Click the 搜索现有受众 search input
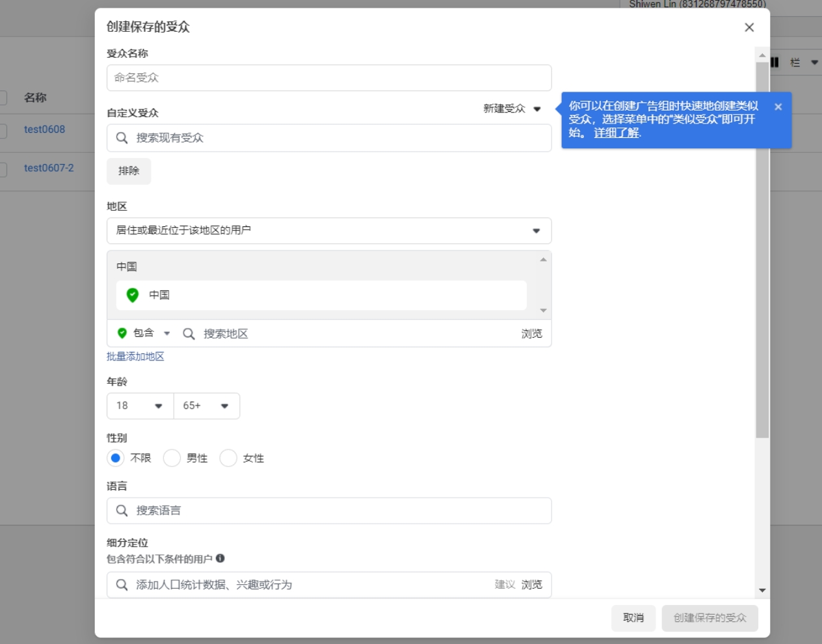Screen dimensions: 822x644 (329, 138)
